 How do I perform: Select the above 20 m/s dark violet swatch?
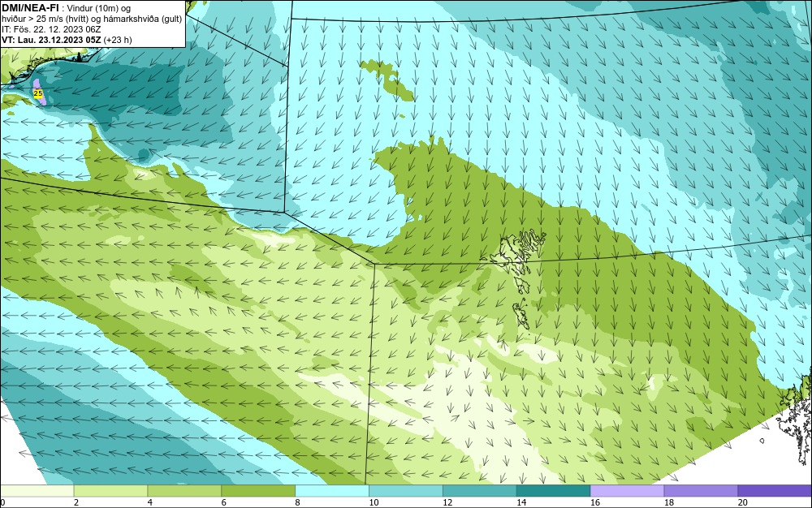[775, 491]
